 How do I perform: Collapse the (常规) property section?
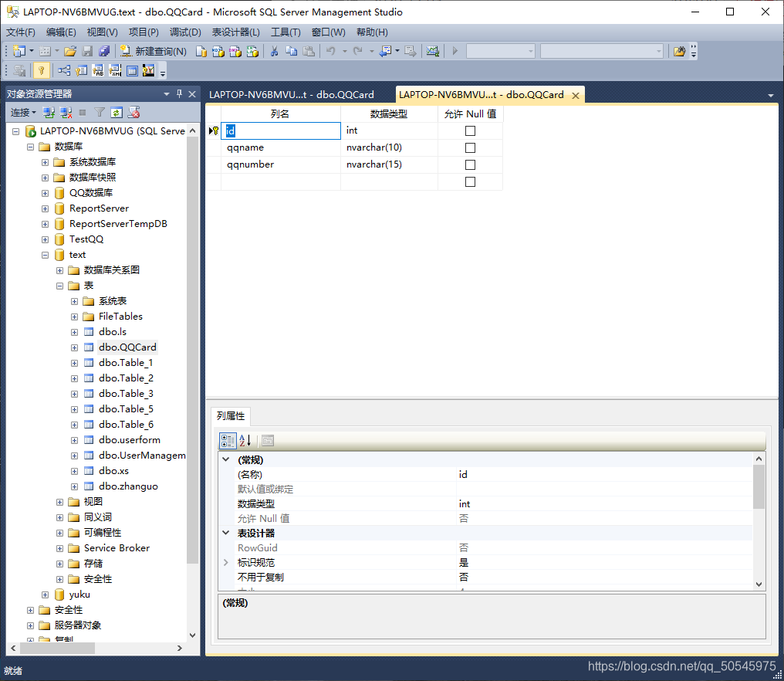226,459
